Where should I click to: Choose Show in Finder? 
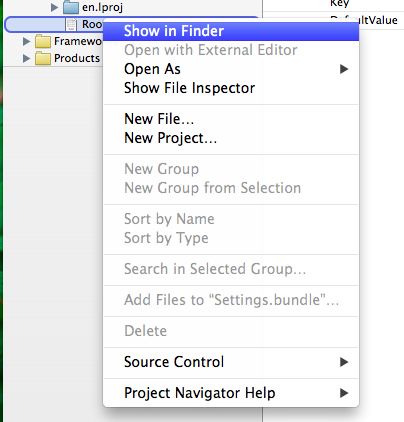click(231, 31)
